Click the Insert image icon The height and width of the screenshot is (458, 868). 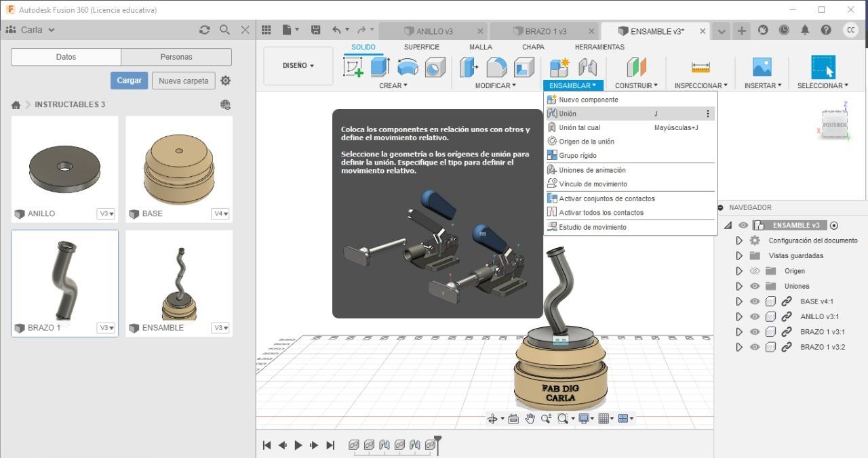click(762, 67)
